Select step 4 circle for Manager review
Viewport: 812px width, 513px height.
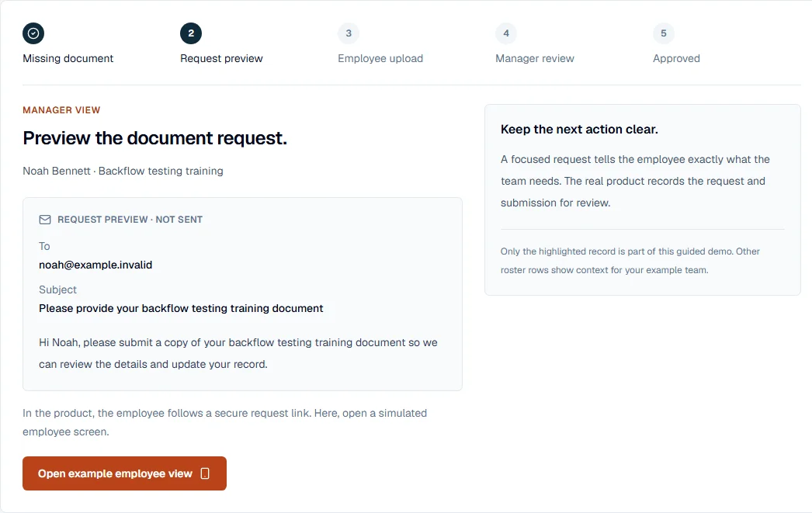click(x=506, y=33)
